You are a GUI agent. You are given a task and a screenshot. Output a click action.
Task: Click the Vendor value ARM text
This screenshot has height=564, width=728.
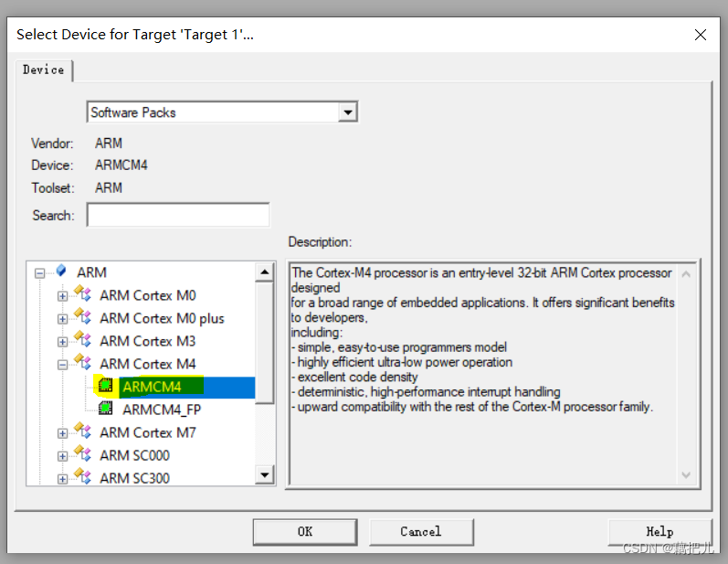(109, 144)
